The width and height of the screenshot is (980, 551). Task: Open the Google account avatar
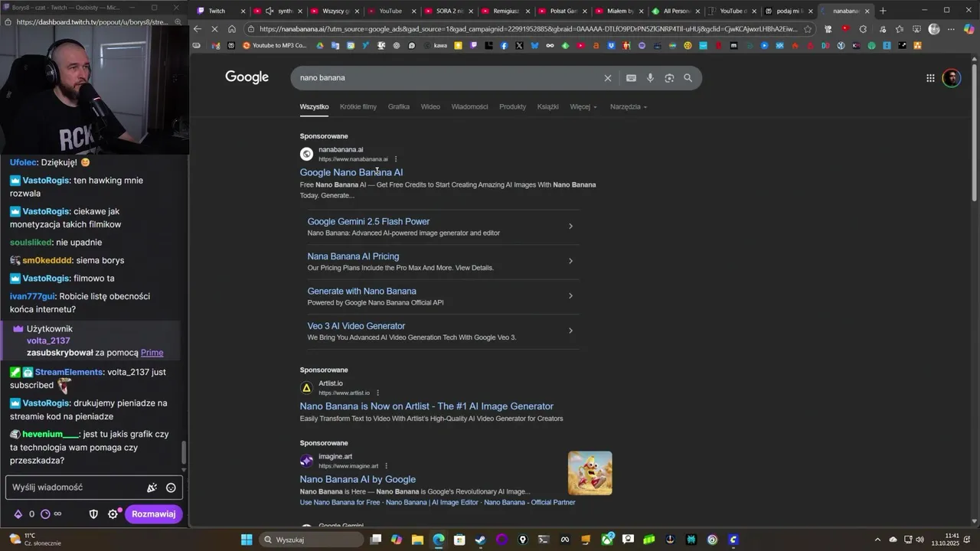click(952, 78)
